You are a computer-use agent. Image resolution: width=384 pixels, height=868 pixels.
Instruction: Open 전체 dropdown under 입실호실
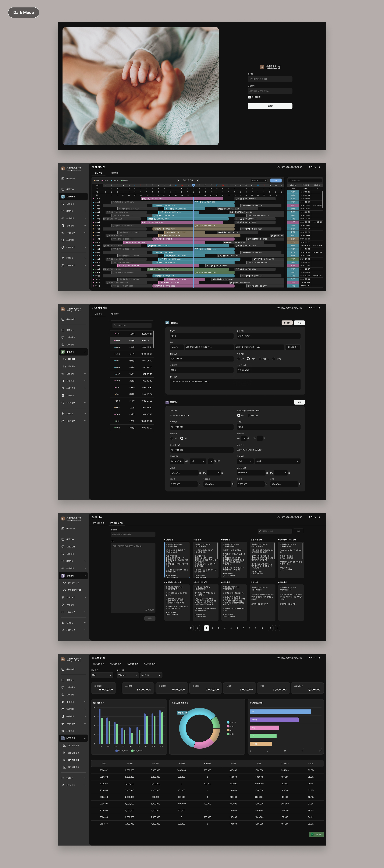[245, 461]
